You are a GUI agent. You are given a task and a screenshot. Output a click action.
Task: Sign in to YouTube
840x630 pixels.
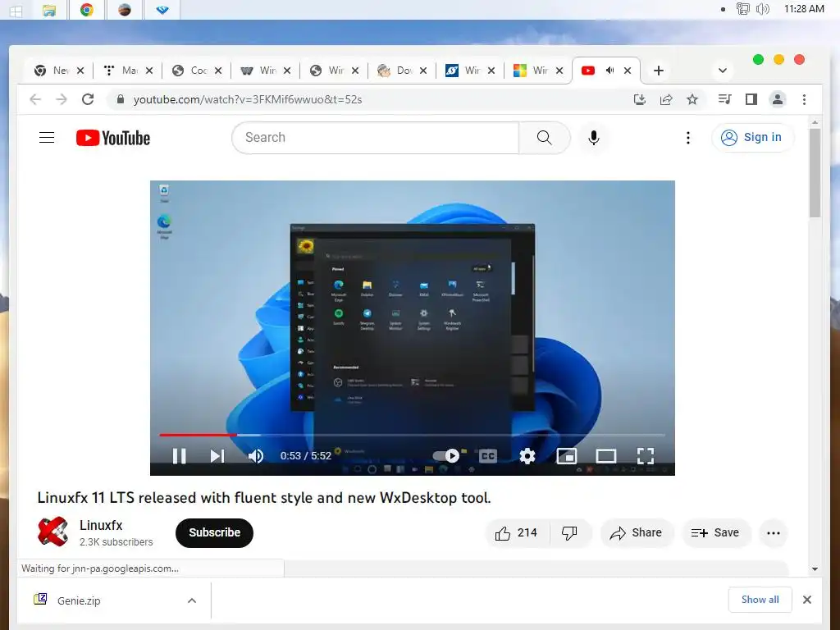(x=753, y=138)
